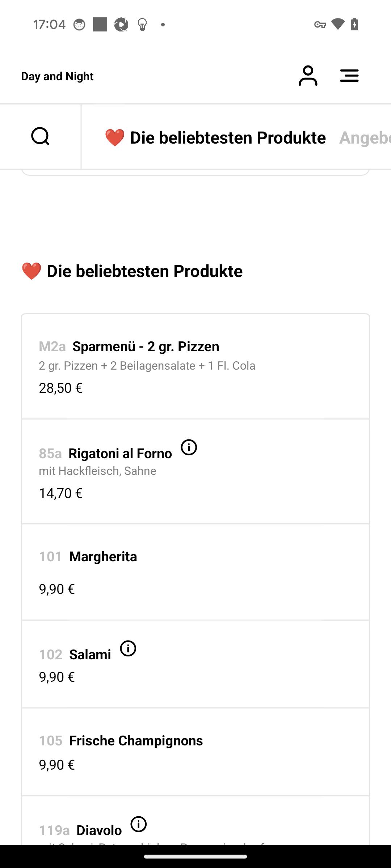Select Sparmenü - 2 gr. Pizzen item

coord(195,367)
